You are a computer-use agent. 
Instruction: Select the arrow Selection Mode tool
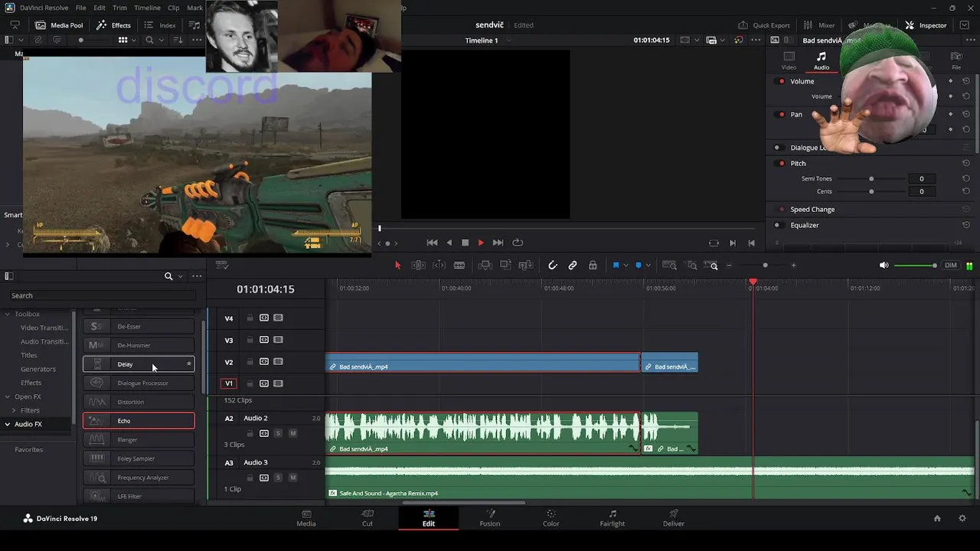tap(397, 266)
